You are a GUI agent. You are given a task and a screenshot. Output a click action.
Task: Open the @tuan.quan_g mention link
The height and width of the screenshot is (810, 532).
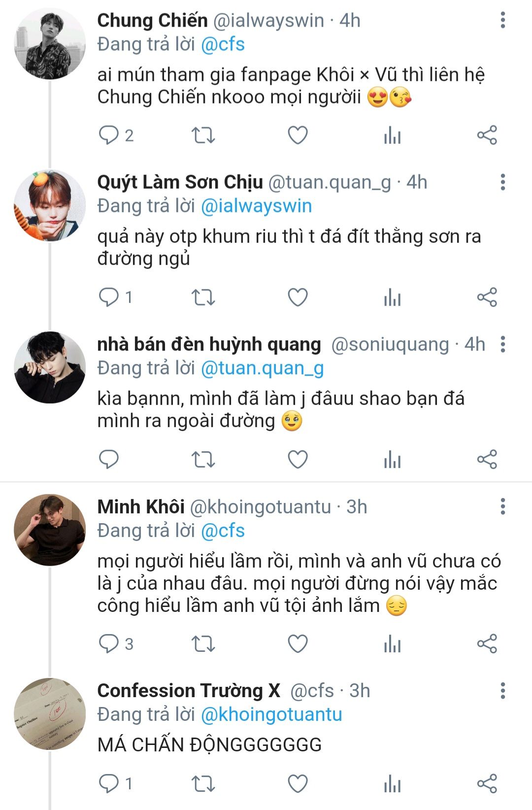coord(262,369)
